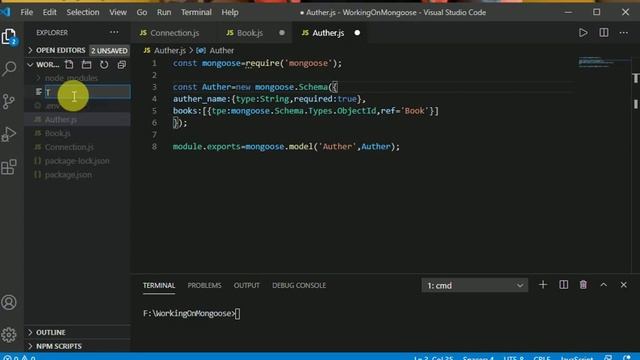Open the '1: cmd' terminal dropdown
640x360 pixels.
coord(474,285)
